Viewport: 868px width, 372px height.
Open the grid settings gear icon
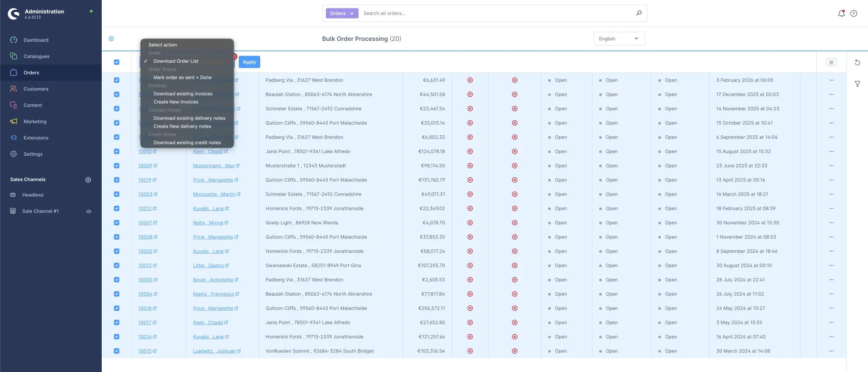point(111,39)
